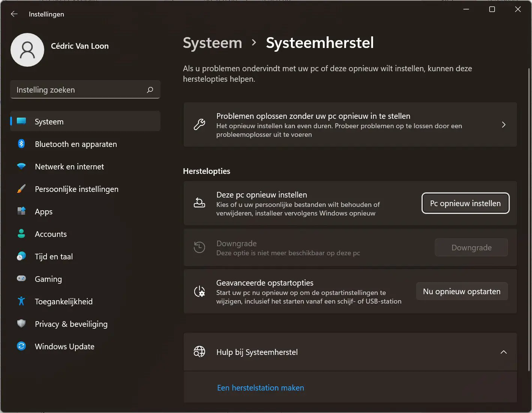The width and height of the screenshot is (532, 413).
Task: Open the Systeem menu item
Action: [x=85, y=121]
